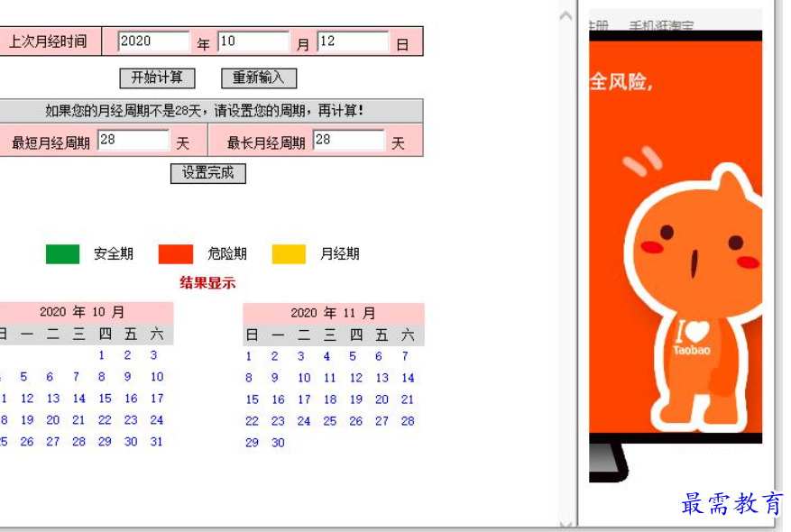791x532 pixels.
Task: Select October 31 in the 2020年10月 calendar
Action: pyautogui.click(x=157, y=442)
